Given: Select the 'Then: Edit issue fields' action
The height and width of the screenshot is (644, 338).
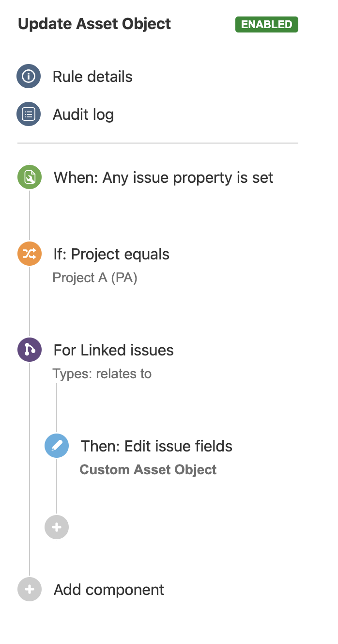Looking at the screenshot, I should tap(156, 446).
